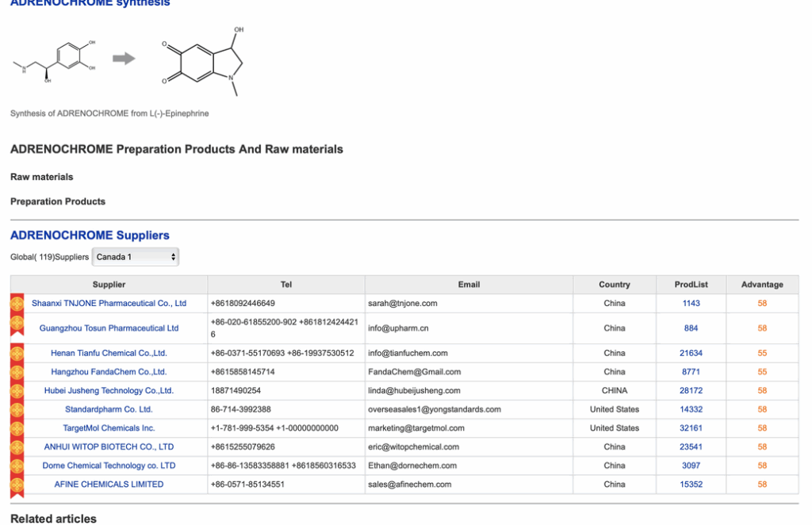Click email Ethan@dornechem.com
Screen dimensions: 812x525
point(412,466)
